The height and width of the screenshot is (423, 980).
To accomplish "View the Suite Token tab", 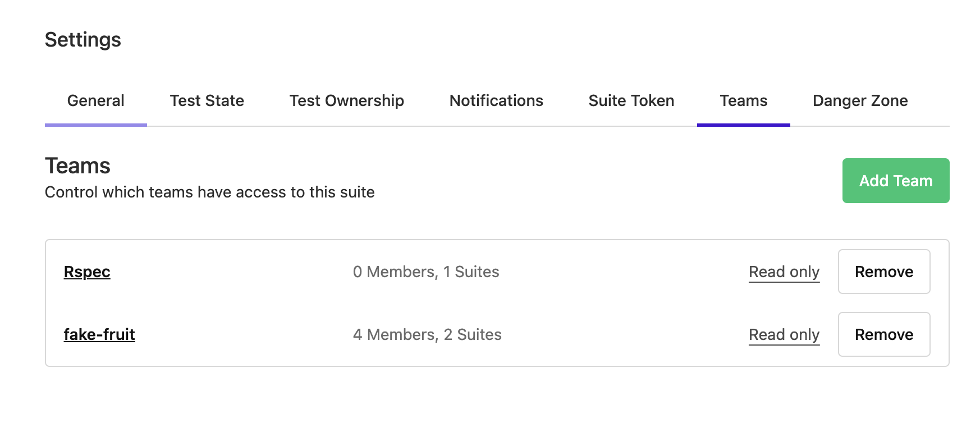I will pos(630,100).
